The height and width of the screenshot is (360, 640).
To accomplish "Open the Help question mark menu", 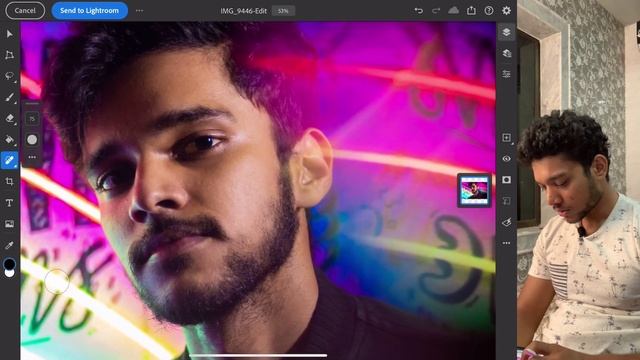I will click(x=489, y=11).
